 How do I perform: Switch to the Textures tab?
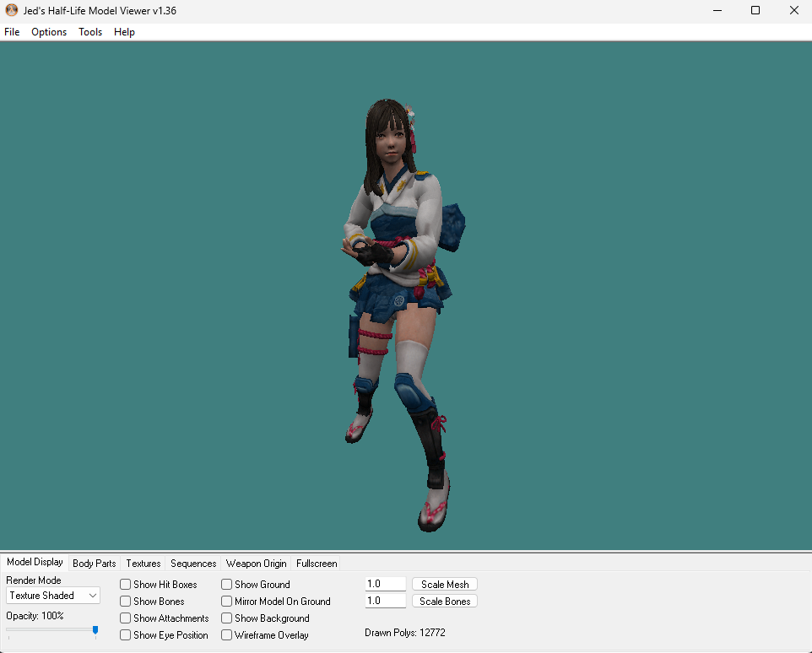click(x=143, y=564)
